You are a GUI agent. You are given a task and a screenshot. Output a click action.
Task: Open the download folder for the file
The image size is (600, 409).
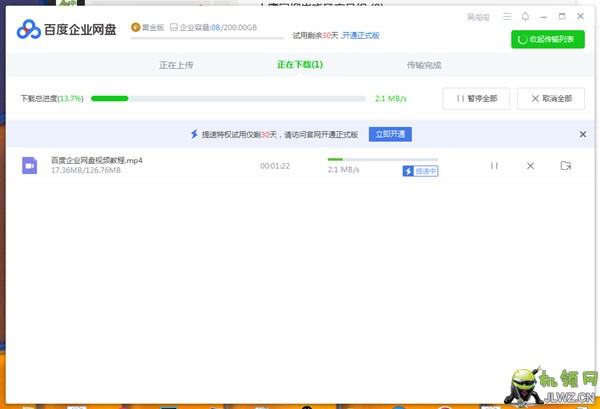pos(566,166)
